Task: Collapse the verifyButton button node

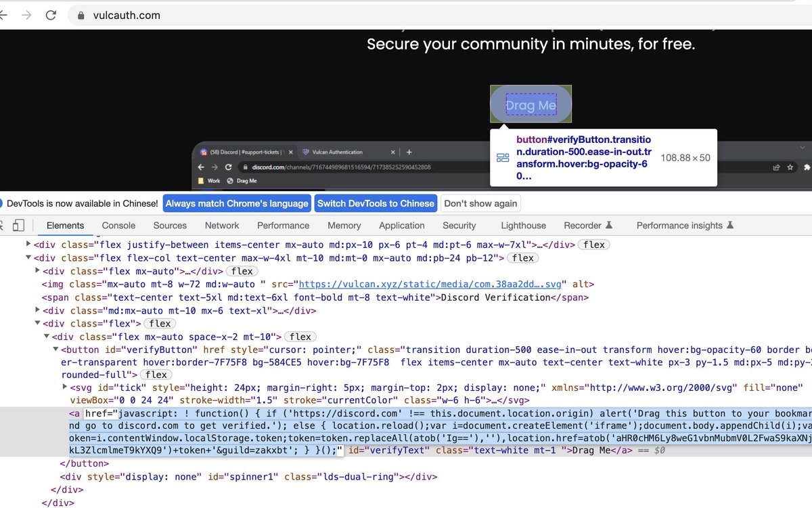Action: point(55,350)
